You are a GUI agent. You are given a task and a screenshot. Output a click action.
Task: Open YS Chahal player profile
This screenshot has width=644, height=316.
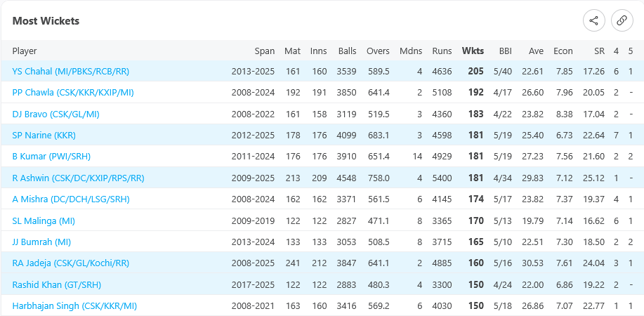pyautogui.click(x=71, y=71)
